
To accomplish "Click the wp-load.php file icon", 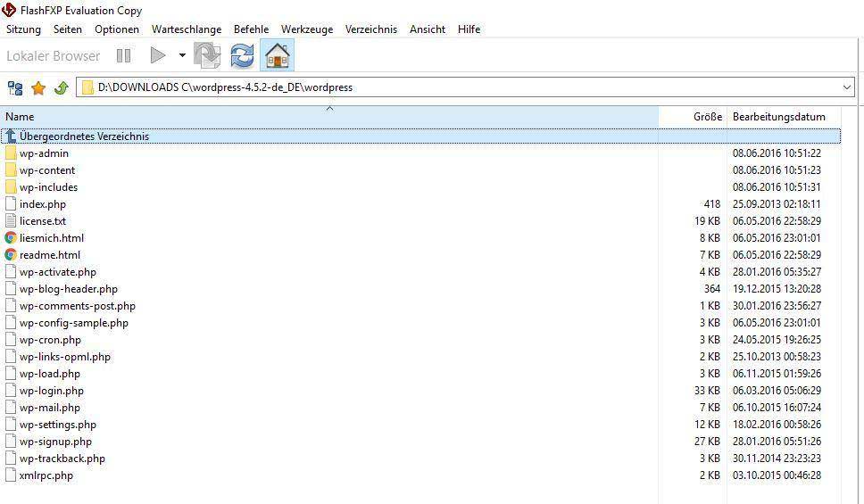I will (11, 374).
